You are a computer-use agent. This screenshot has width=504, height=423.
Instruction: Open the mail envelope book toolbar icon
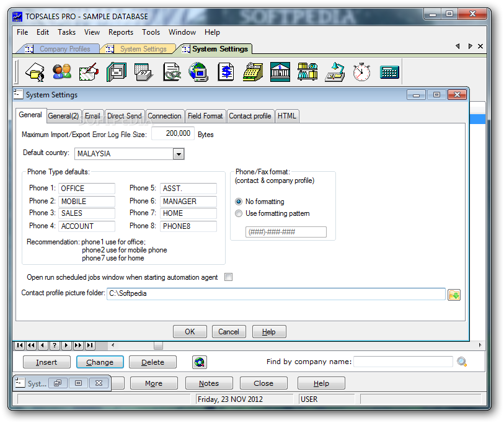coord(117,72)
